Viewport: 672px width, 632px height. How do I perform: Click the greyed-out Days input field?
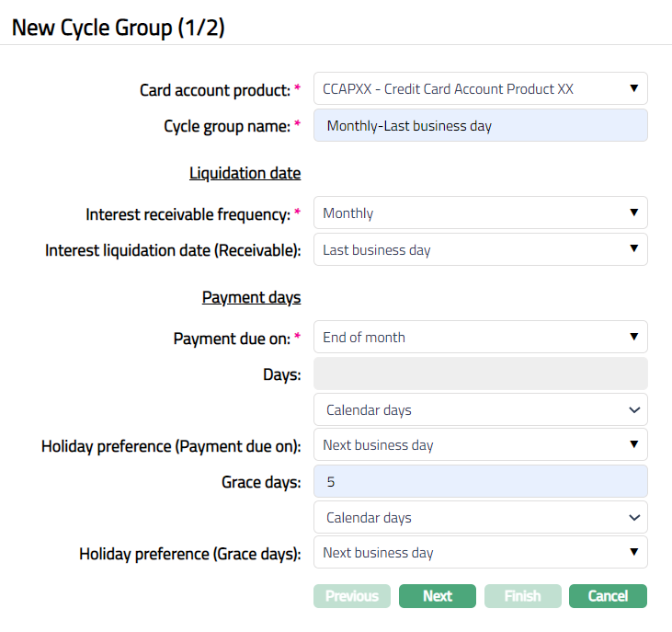click(x=480, y=374)
